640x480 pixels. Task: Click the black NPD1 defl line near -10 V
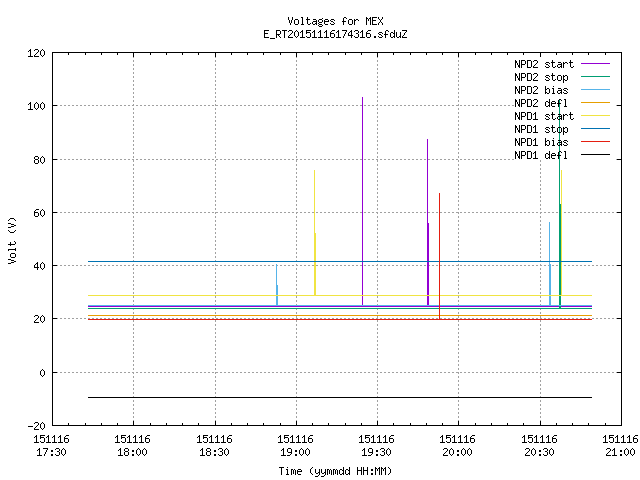click(340, 397)
